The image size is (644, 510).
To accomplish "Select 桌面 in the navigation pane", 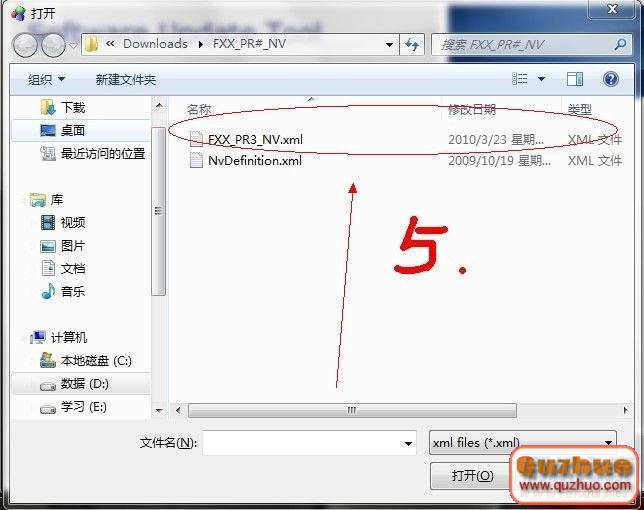I will [x=81, y=131].
